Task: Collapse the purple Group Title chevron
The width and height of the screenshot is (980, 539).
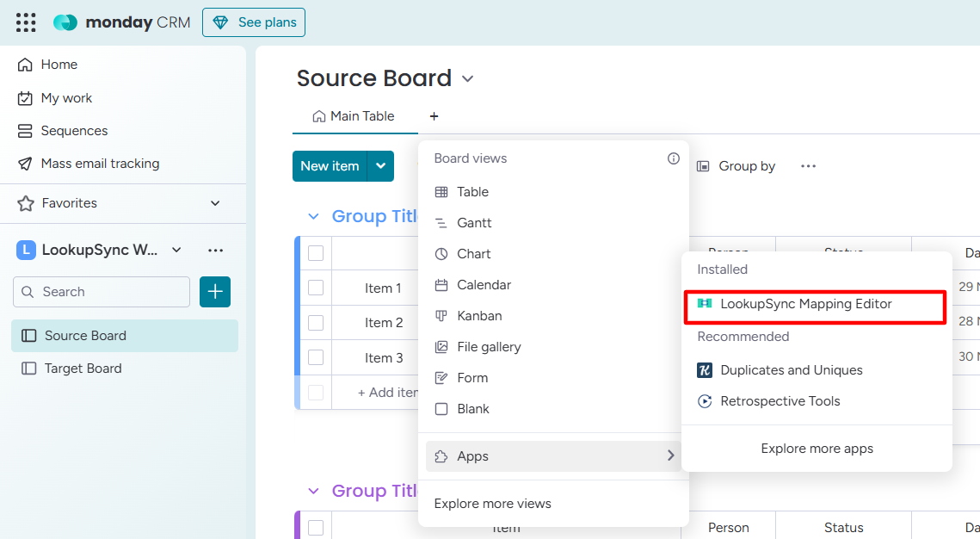Action: 314,492
